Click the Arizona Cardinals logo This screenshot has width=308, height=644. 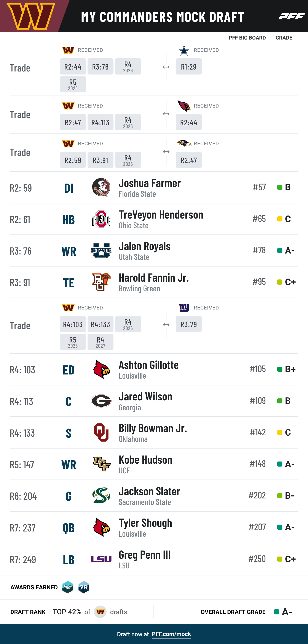click(x=184, y=106)
